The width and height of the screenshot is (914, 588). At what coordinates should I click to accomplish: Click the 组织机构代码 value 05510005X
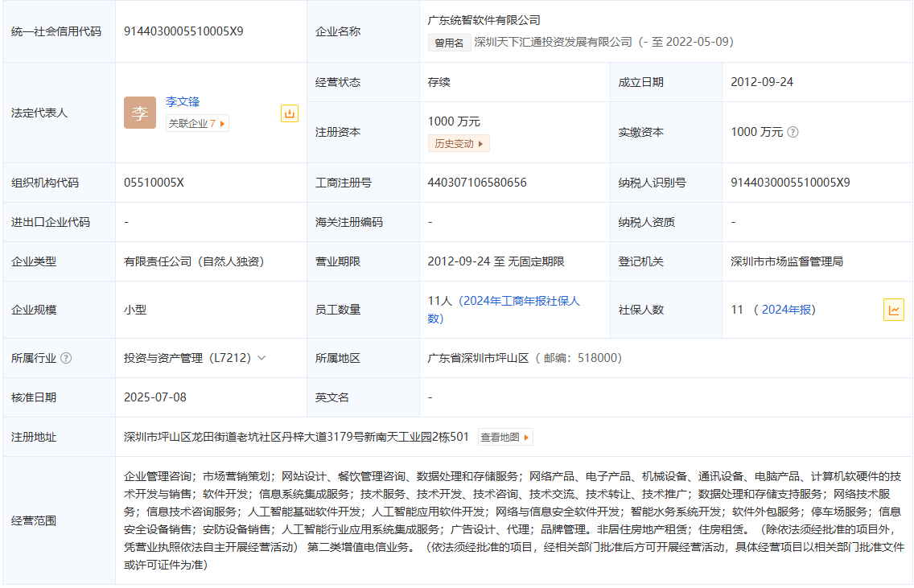click(154, 183)
